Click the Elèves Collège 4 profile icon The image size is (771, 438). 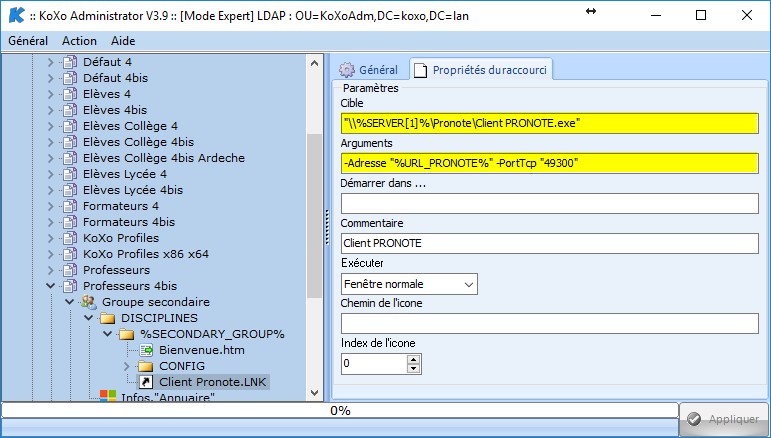click(x=70, y=126)
